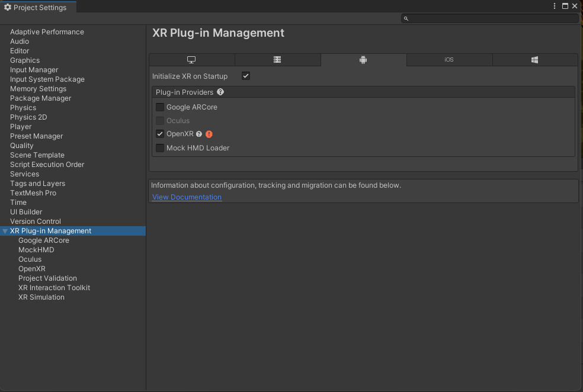Select Project Validation in the sidebar
This screenshot has height=392, width=583.
[47, 278]
